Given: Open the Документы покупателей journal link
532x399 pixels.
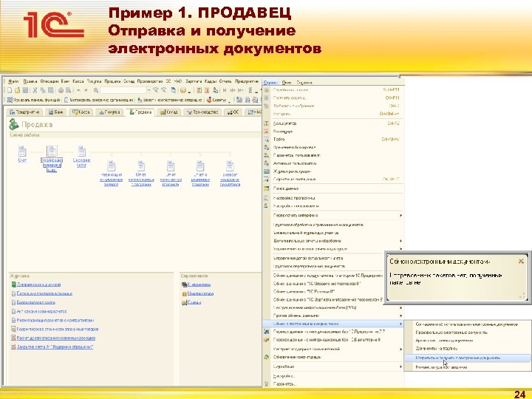Looking at the screenshot, I should [38, 284].
